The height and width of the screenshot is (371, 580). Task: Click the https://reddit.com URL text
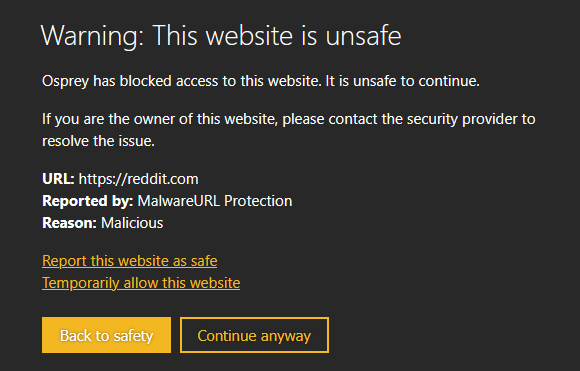tap(138, 179)
